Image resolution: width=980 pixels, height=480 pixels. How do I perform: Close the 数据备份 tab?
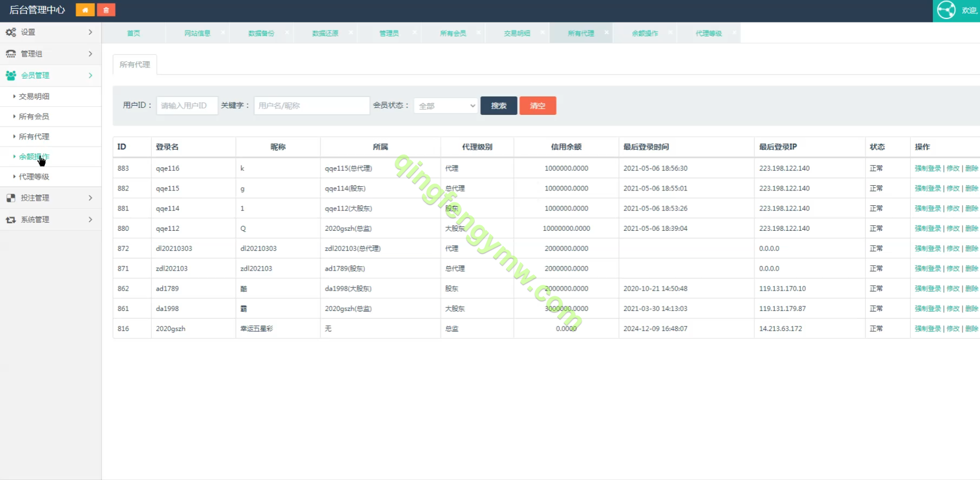[x=287, y=32]
